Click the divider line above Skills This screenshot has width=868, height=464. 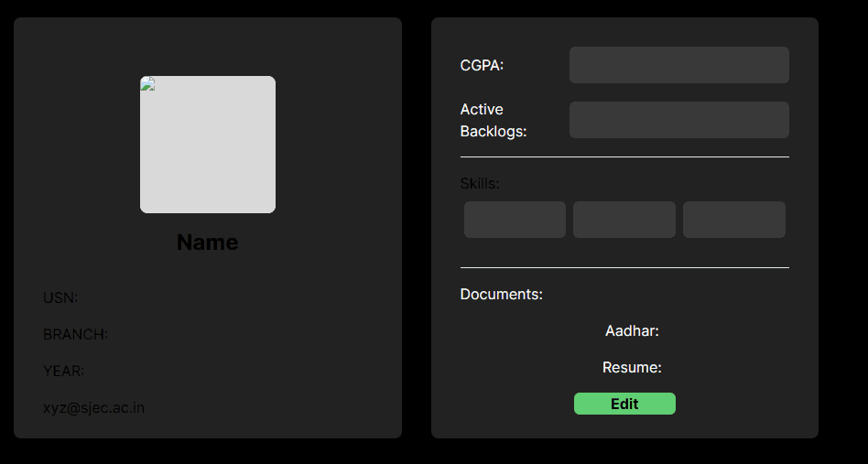point(624,156)
